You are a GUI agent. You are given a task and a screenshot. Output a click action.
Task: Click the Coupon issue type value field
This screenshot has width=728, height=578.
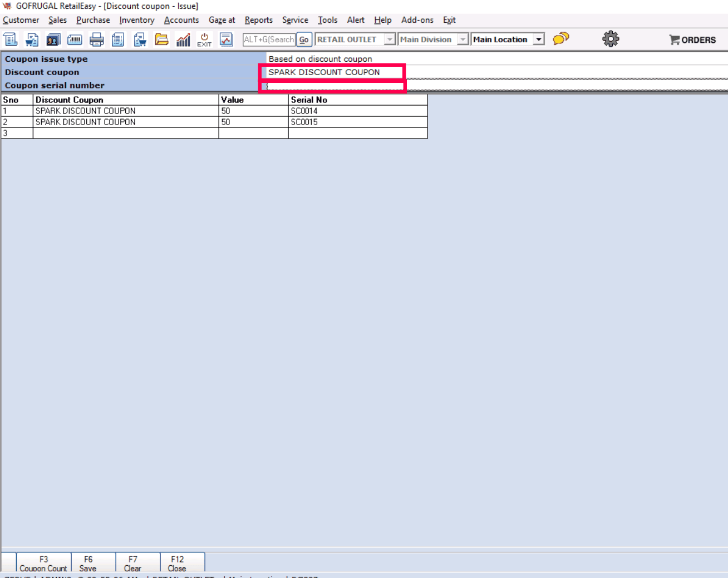click(x=497, y=59)
